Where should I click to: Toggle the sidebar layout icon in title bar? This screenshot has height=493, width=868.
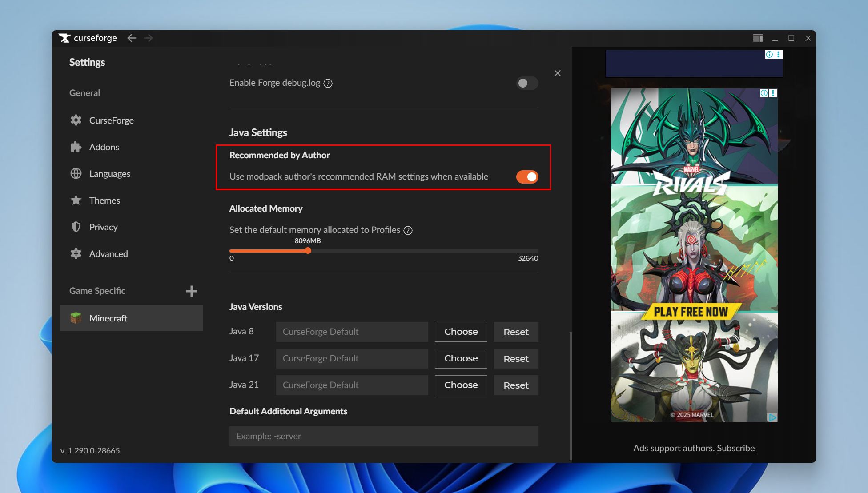[758, 38]
